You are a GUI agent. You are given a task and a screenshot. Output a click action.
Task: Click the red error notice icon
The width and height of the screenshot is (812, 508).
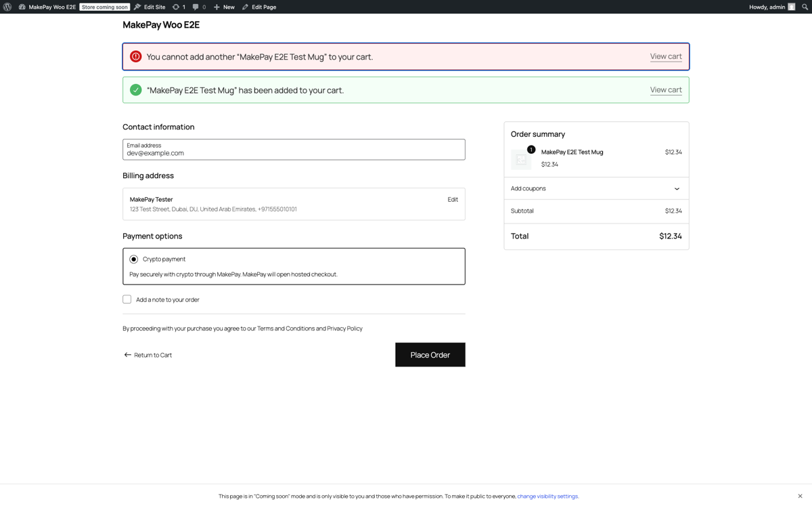click(136, 57)
